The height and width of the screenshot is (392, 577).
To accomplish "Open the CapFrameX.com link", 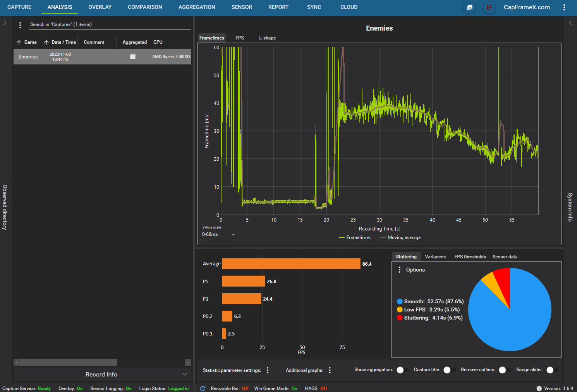I will [x=527, y=7].
